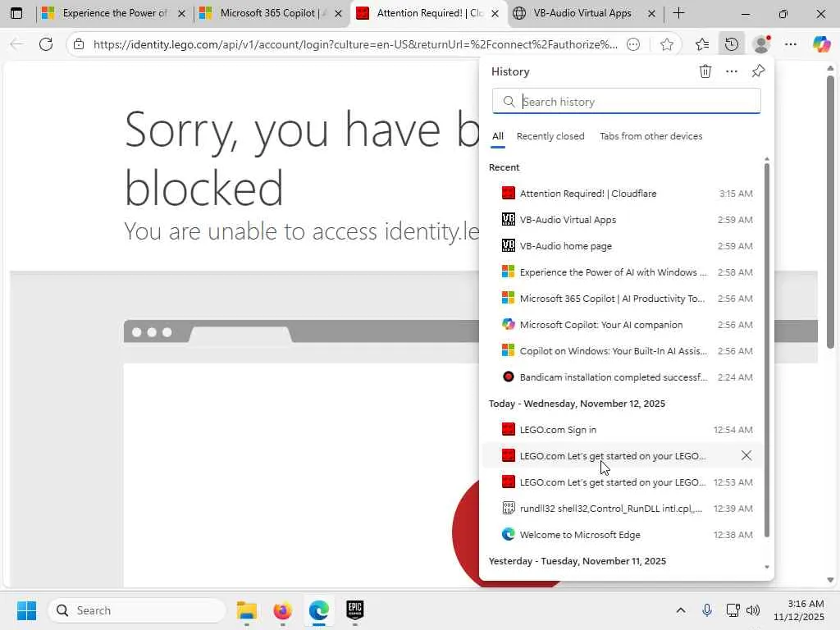
Task: Open More options in History panel
Action: coord(731,71)
